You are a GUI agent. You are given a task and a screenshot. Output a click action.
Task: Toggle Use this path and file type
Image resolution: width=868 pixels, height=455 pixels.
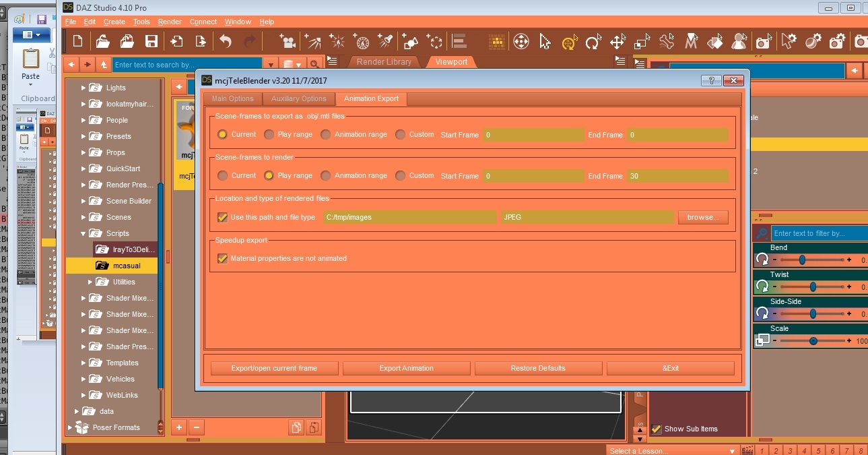222,217
